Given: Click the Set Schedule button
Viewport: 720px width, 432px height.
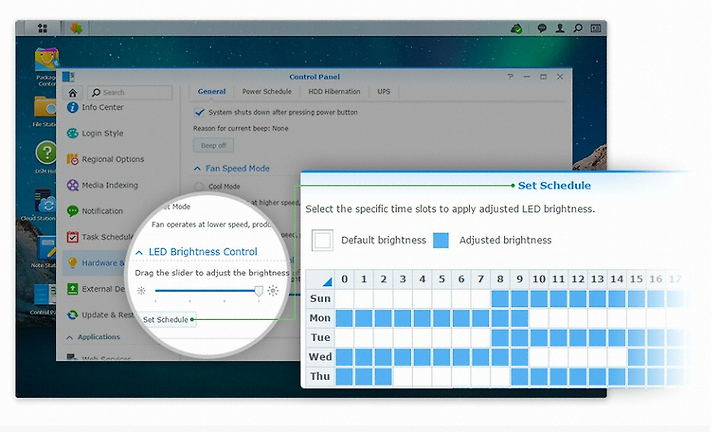Looking at the screenshot, I should [166, 320].
